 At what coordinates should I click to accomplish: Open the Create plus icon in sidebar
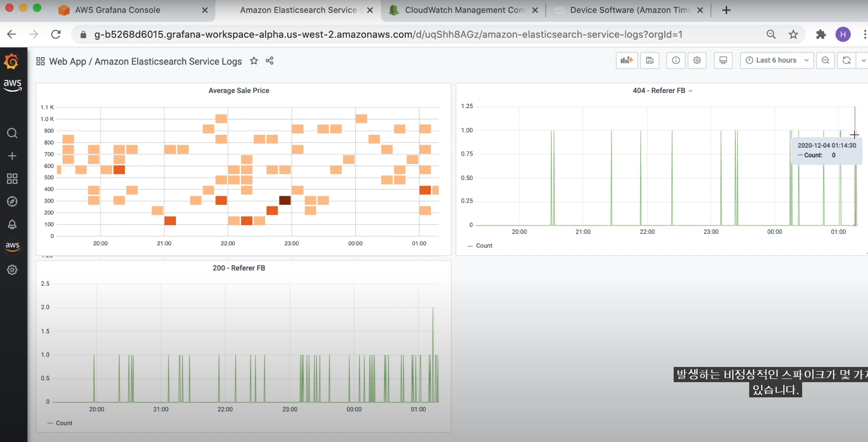coord(12,156)
